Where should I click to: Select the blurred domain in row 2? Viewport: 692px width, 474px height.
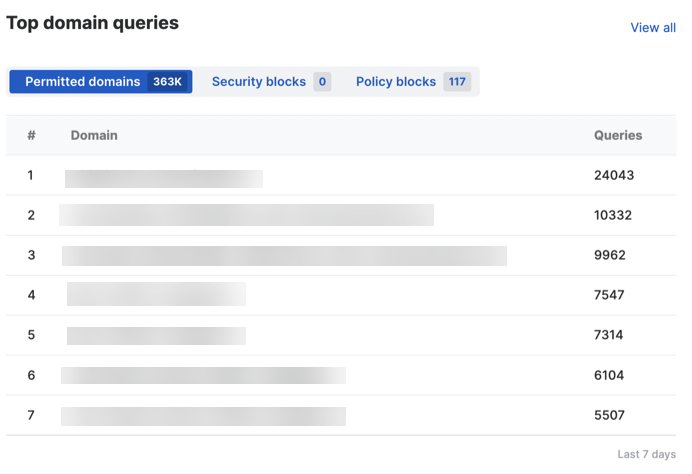point(246,215)
